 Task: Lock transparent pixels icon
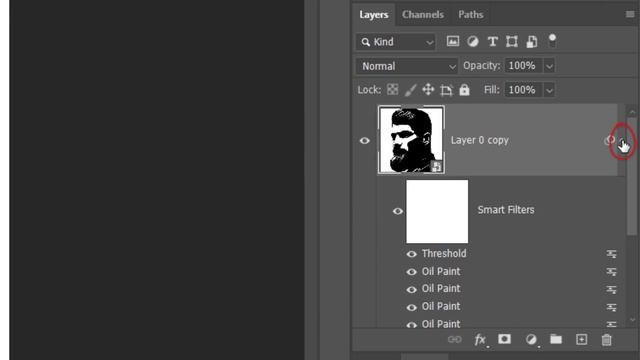point(392,89)
